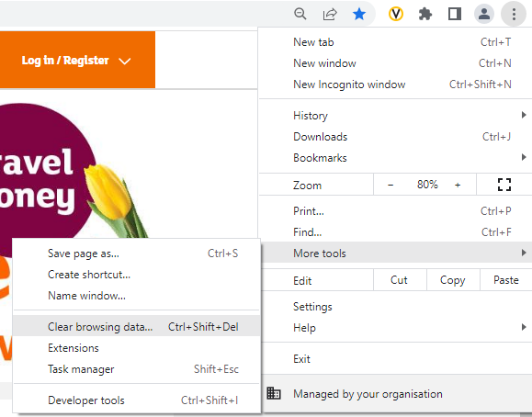
Task: Click the zoom magnifier icon in address bar
Action: pyautogui.click(x=300, y=14)
